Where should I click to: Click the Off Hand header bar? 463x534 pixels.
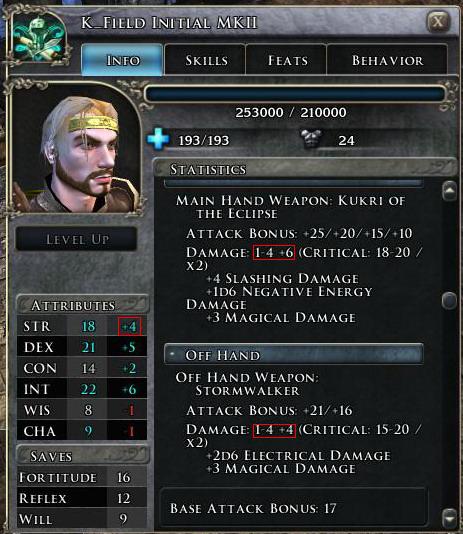pos(294,355)
